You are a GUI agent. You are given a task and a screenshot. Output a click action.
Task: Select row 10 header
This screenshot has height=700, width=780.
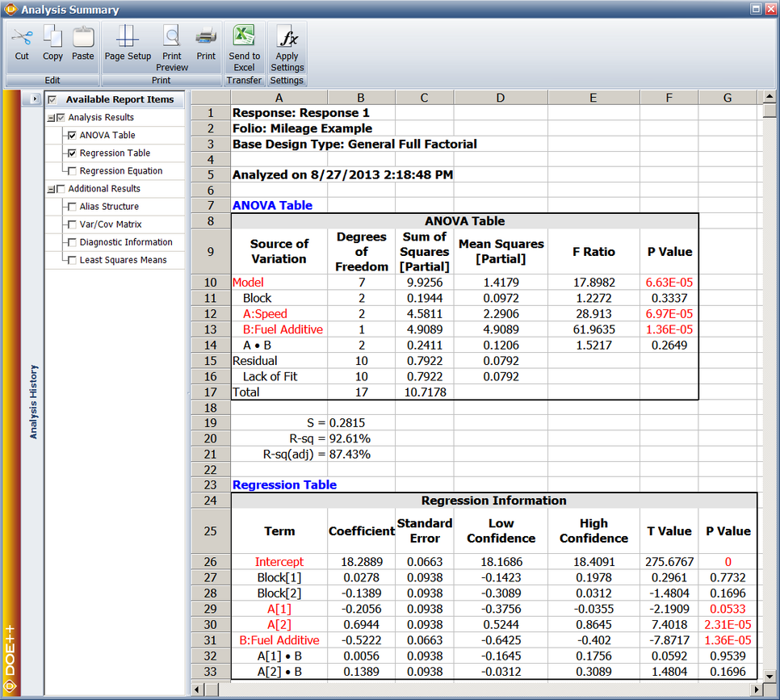point(211,283)
